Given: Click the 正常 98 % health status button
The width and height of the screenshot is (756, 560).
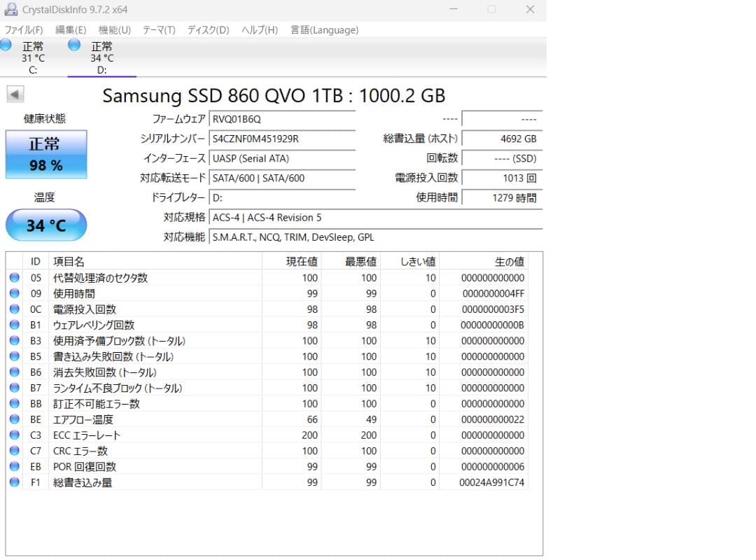Looking at the screenshot, I should coord(46,154).
